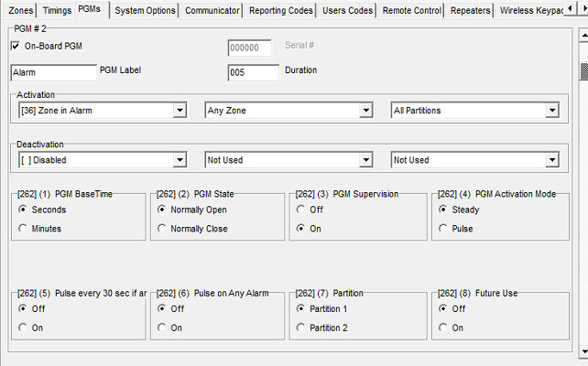
Task: Switch to the System Options tab
Action: click(x=147, y=11)
